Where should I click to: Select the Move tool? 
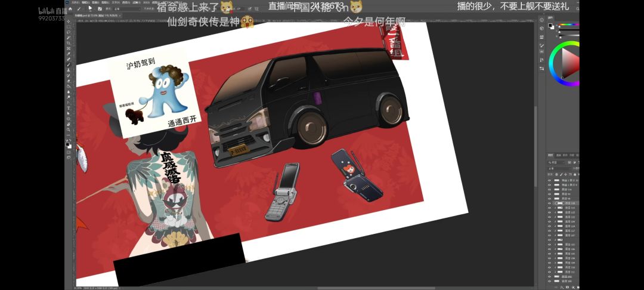[x=68, y=21]
